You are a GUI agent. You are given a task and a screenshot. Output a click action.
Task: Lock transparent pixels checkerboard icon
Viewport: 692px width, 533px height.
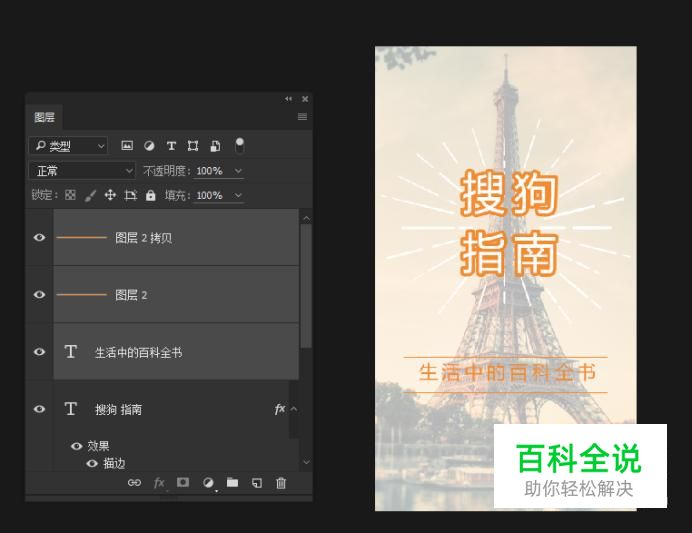tap(70, 195)
